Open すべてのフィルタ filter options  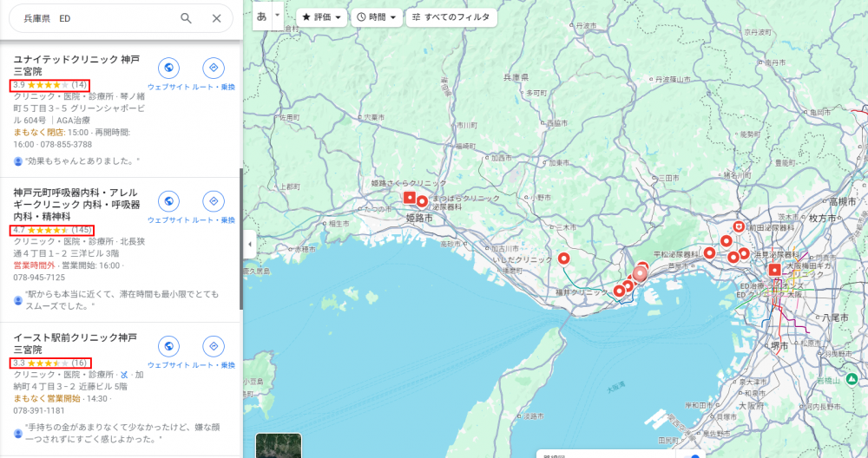[x=450, y=17]
